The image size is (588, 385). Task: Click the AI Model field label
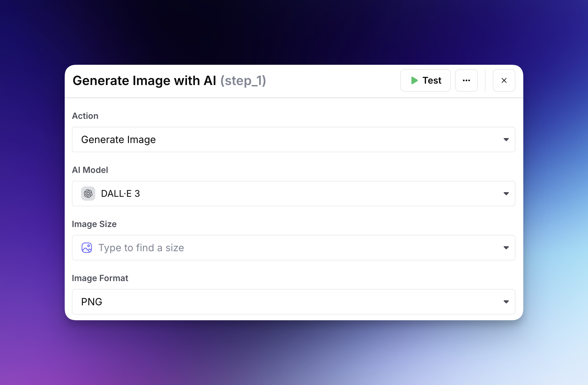[x=90, y=170]
